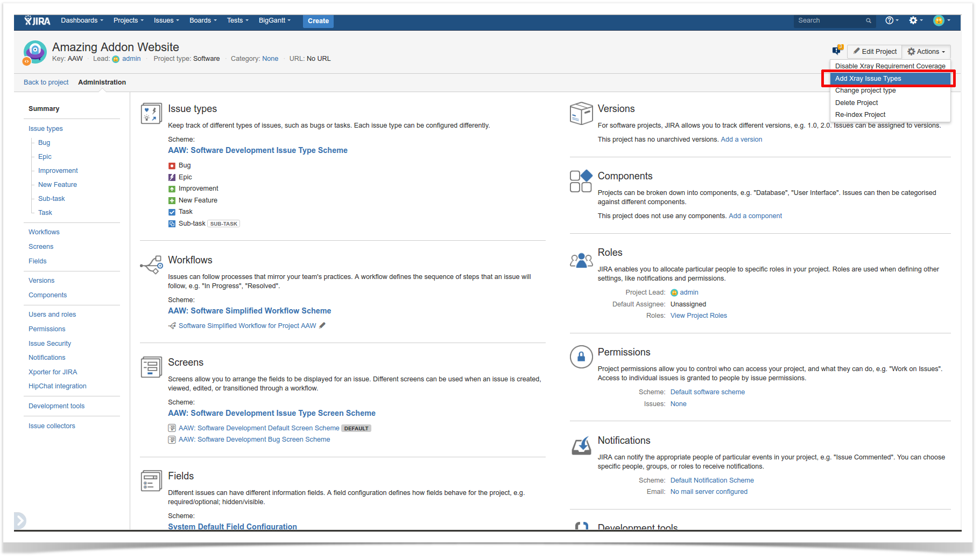
Task: Click the Screens section icon
Action: point(151,367)
